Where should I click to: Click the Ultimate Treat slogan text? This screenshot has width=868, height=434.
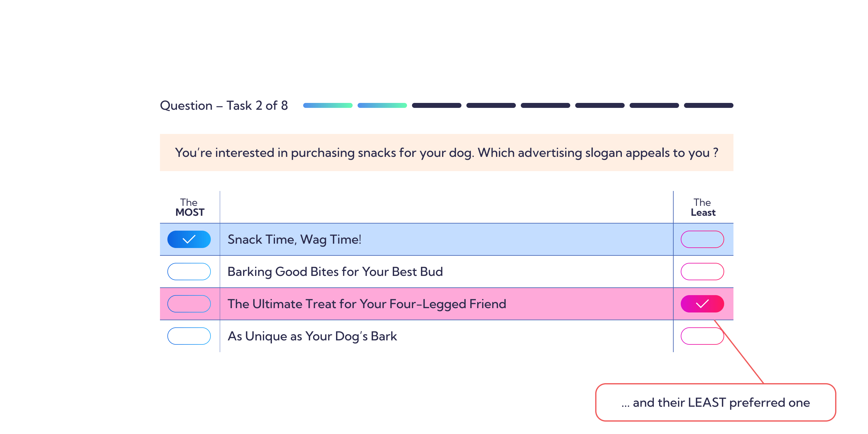[x=367, y=304]
